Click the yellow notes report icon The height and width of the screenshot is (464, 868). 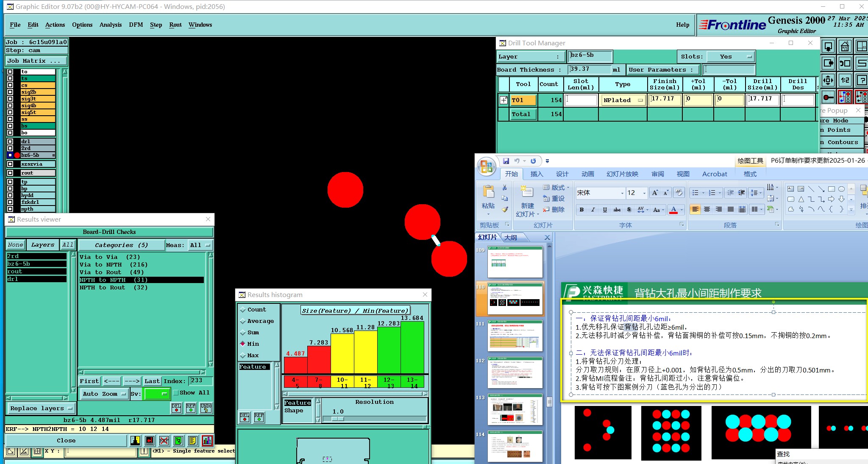tap(192, 441)
